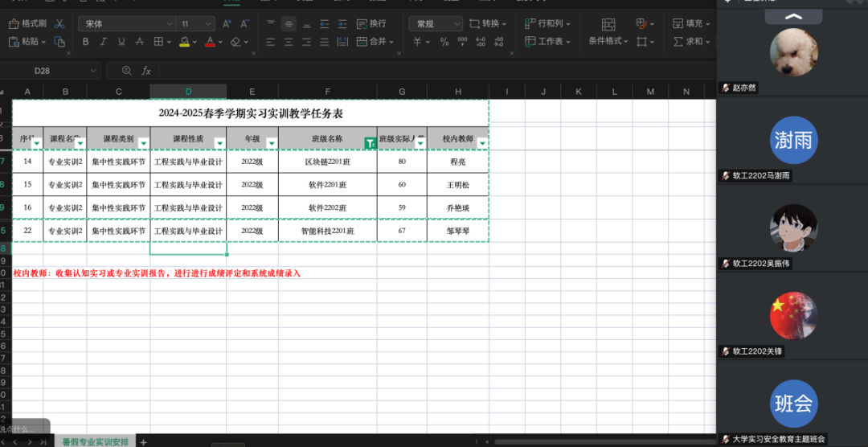Click the 说点什么 chat box
868x447 pixels.
tap(24, 429)
